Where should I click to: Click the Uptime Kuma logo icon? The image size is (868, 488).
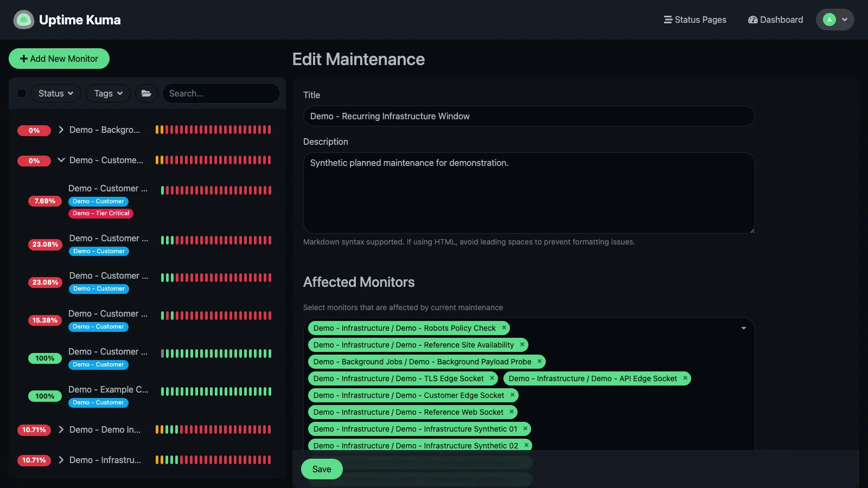(x=23, y=20)
